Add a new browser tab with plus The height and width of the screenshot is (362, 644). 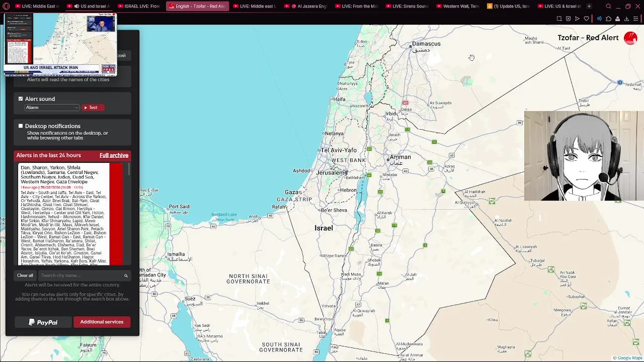(589, 6)
